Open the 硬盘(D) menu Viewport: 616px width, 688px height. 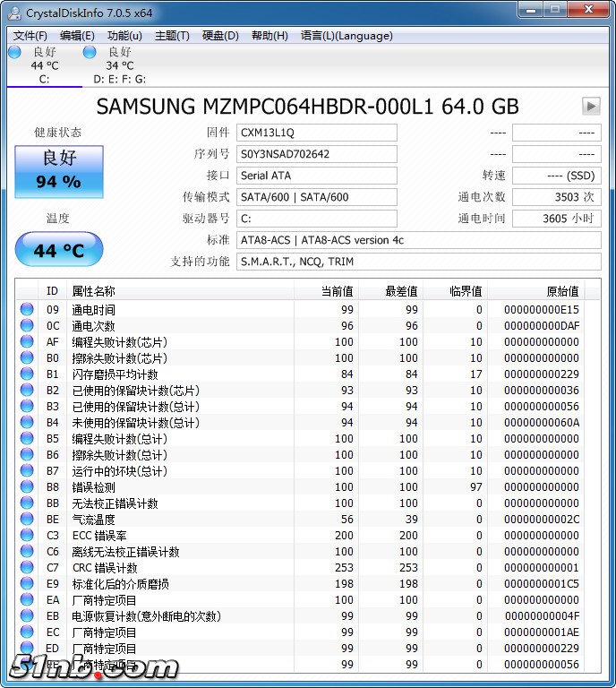click(x=220, y=36)
